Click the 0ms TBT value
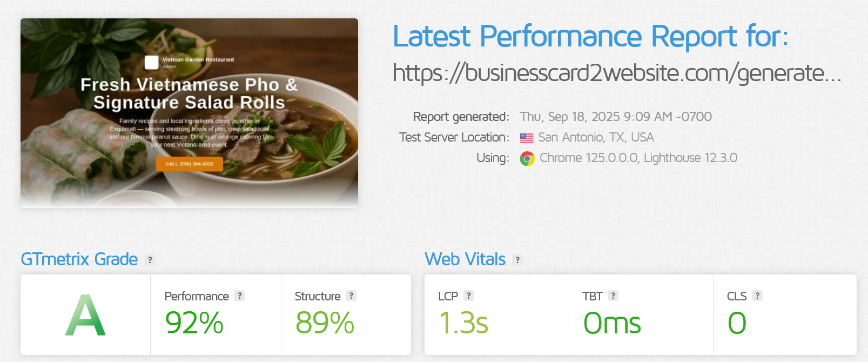868x362 pixels. tap(612, 323)
